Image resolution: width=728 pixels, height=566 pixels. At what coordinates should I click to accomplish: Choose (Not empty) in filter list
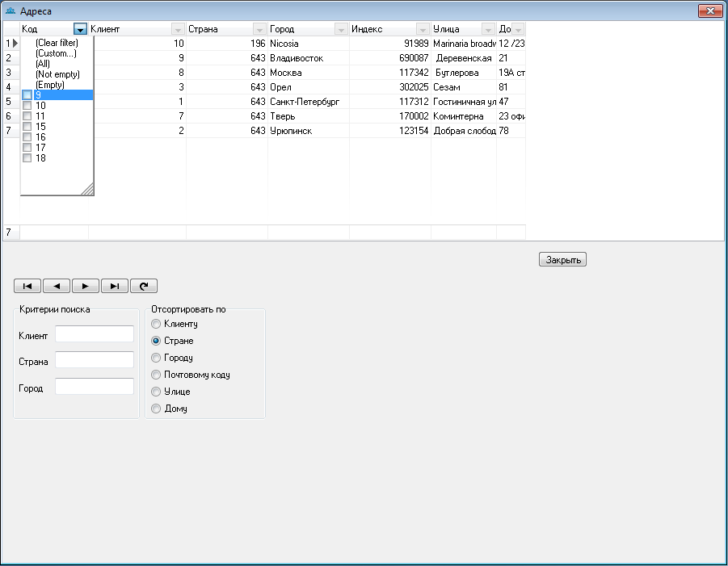[57, 74]
